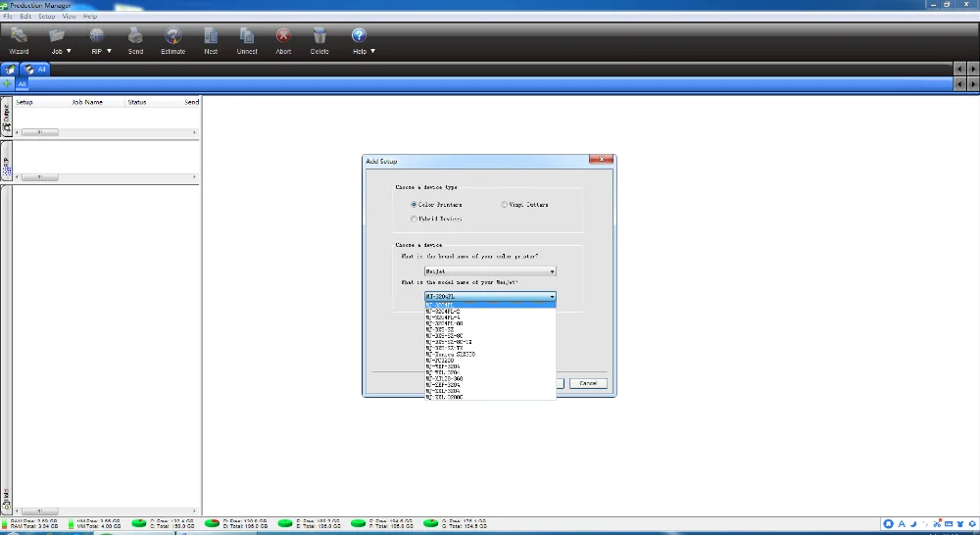Expand the Job button dropdown arrow
The height and width of the screenshot is (535, 980).
[x=69, y=51]
